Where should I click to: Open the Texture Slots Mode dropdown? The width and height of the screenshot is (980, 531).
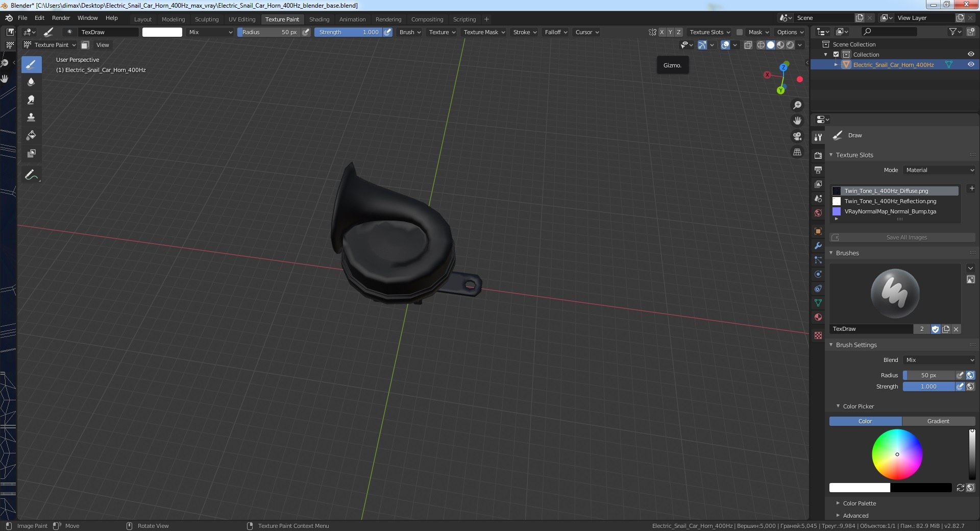(x=939, y=170)
